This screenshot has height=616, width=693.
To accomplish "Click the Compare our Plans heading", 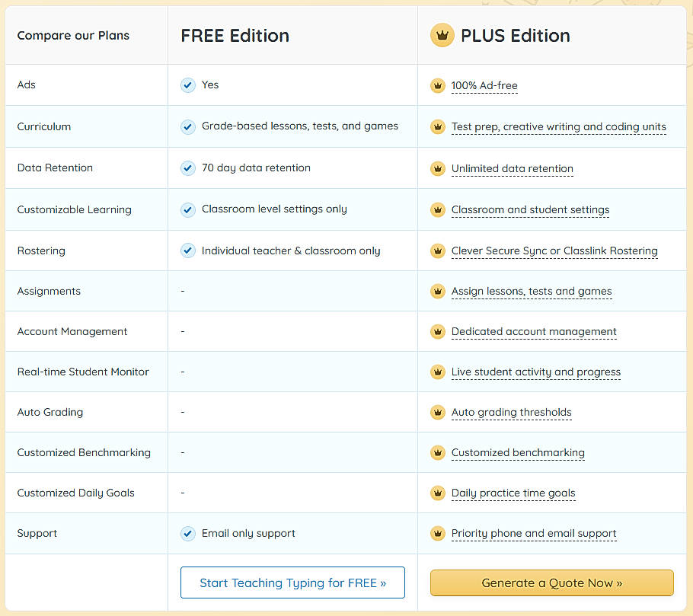I will (73, 35).
